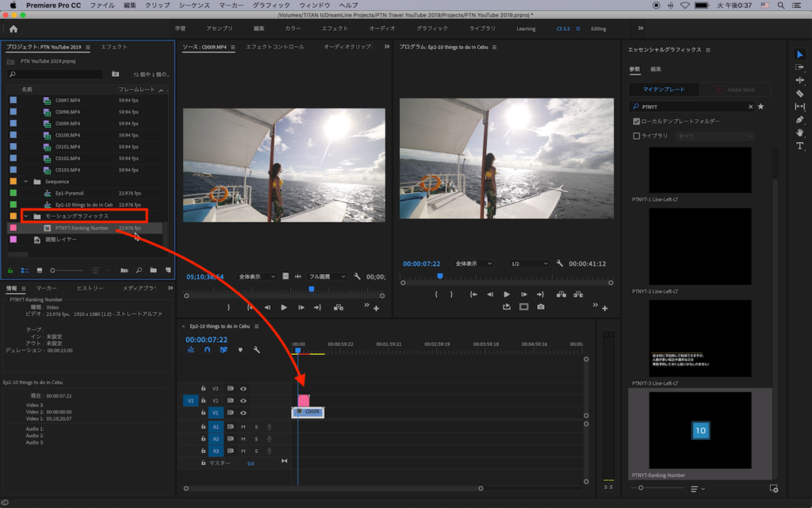Choose the Hand tool
The width and height of the screenshot is (812, 508).
pos(799,133)
